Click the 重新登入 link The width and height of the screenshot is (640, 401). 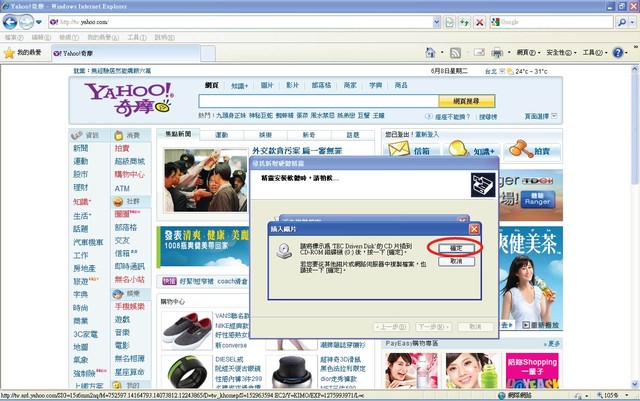coord(427,134)
